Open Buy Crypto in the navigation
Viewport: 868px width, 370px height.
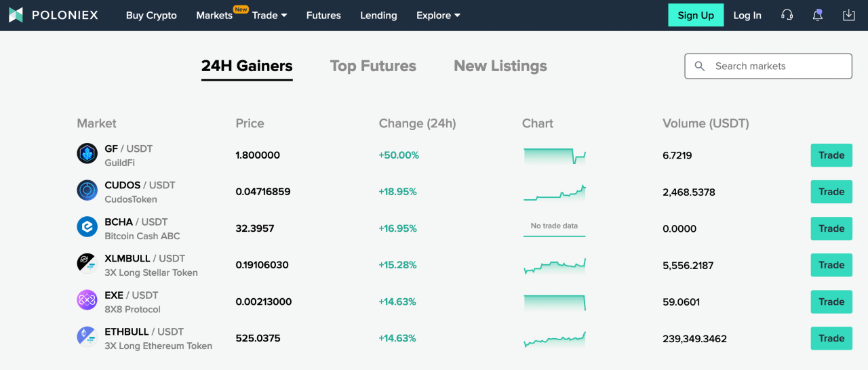(151, 15)
